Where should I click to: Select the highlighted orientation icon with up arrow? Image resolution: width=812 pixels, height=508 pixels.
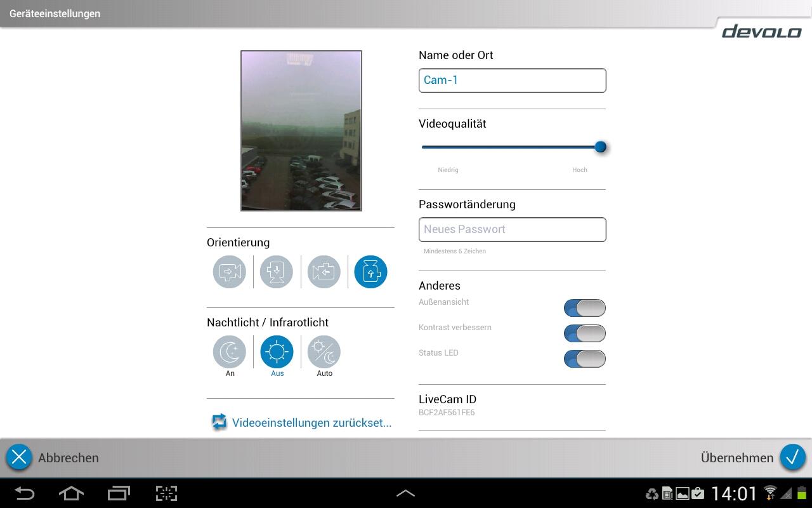[371, 272]
